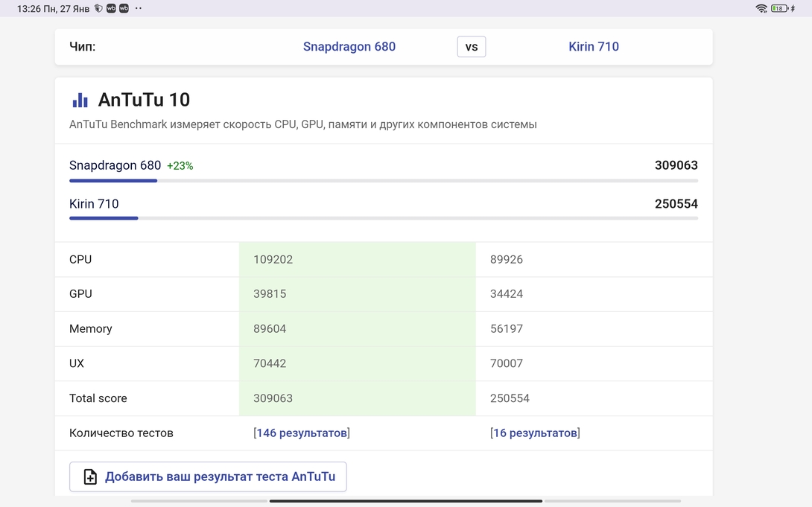
Task: Select the Total score row in the table
Action: (x=98, y=398)
